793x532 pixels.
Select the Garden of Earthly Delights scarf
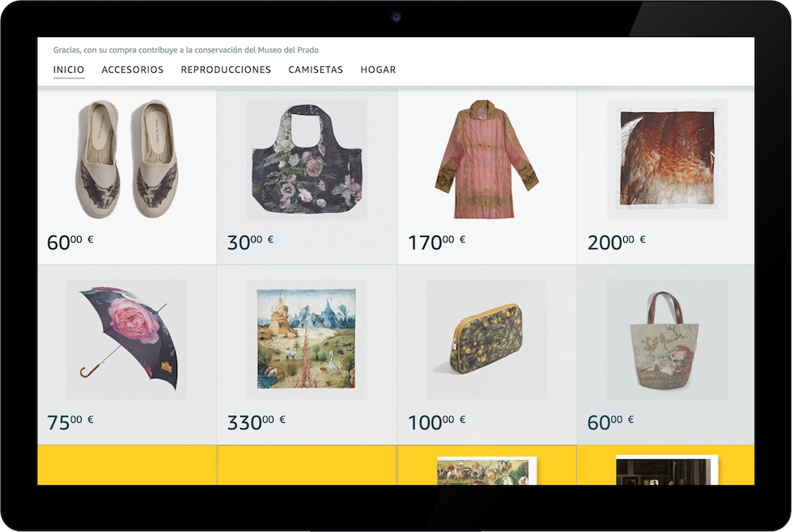[x=307, y=339]
